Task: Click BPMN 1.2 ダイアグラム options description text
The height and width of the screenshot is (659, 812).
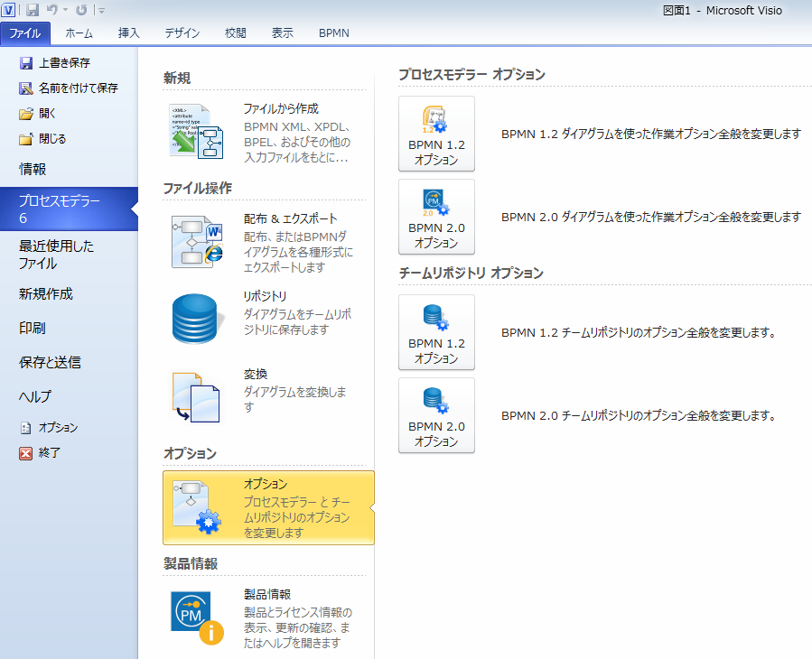Action: pos(651,135)
